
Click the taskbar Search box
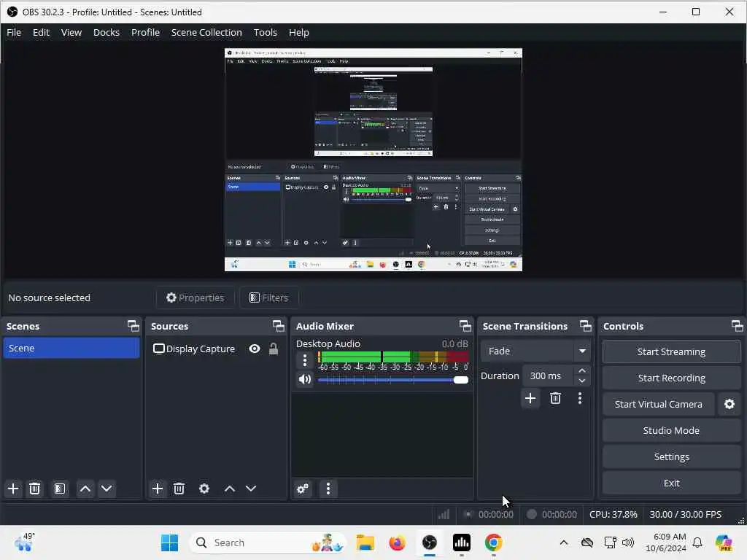pos(267,542)
